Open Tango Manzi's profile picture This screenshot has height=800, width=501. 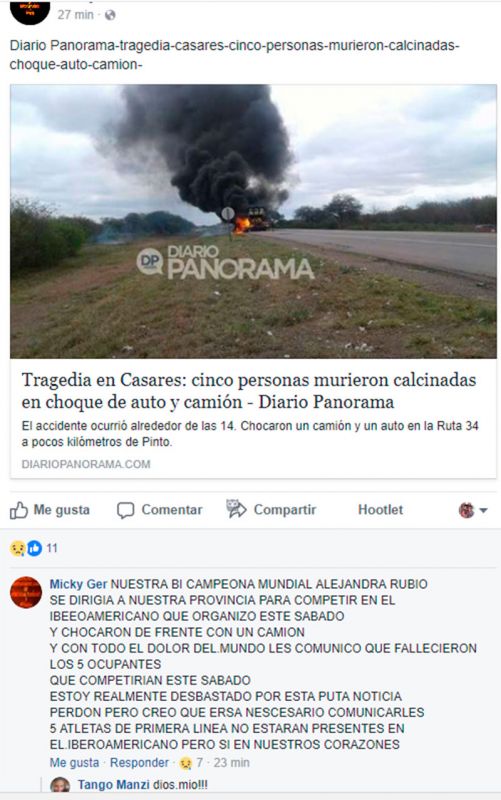tap(60, 785)
